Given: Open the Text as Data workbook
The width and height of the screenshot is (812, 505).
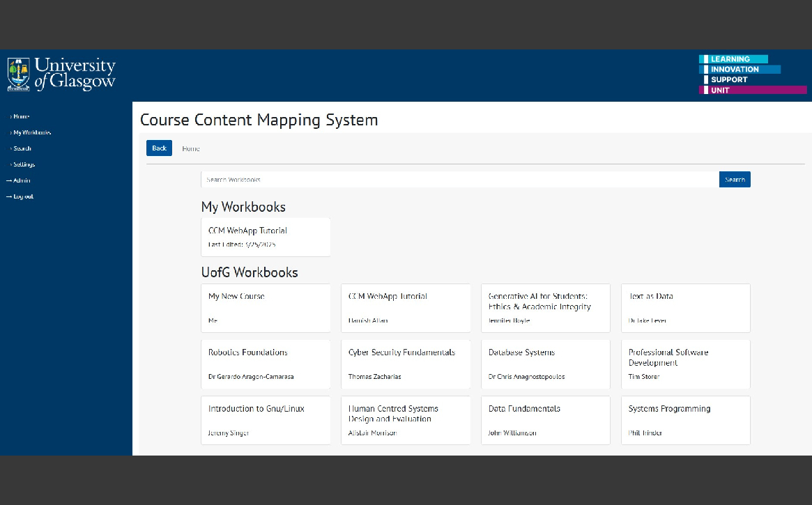Looking at the screenshot, I should [x=685, y=307].
